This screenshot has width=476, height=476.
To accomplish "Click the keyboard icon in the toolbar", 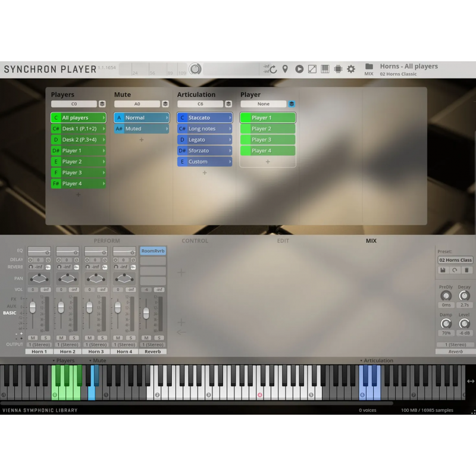I will pyautogui.click(x=325, y=68).
